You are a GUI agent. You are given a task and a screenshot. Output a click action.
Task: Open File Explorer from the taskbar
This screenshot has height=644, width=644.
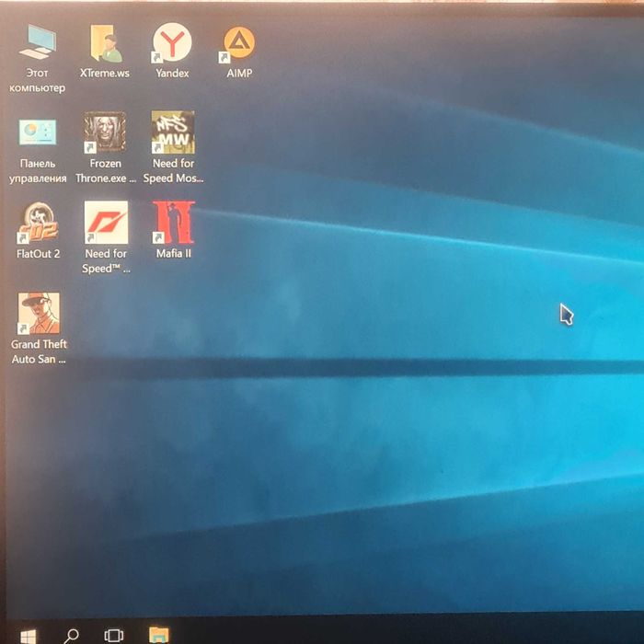click(x=158, y=635)
